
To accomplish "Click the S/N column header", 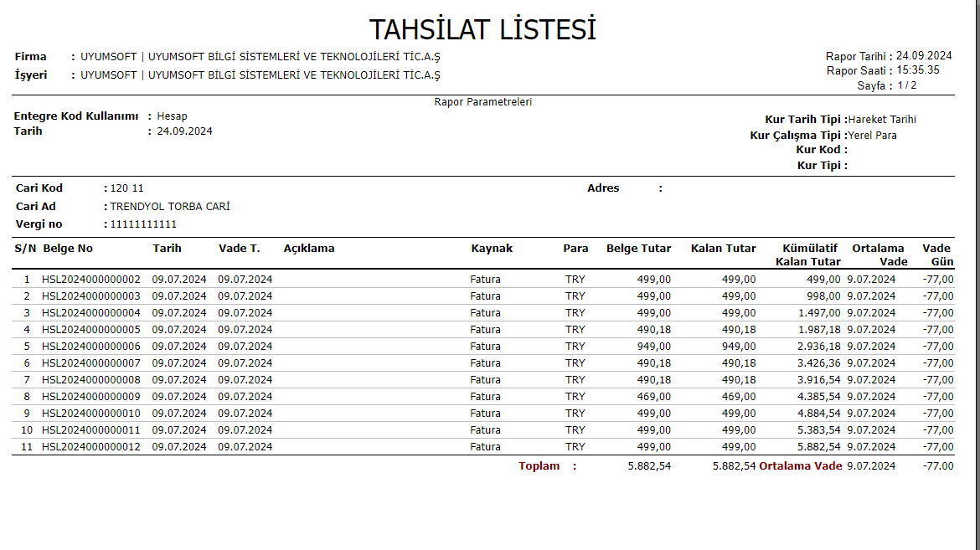I will (x=26, y=248).
